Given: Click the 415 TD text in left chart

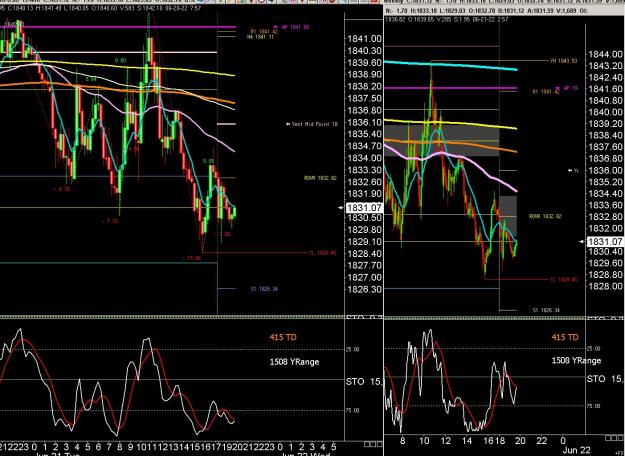Looking at the screenshot, I should point(283,337).
